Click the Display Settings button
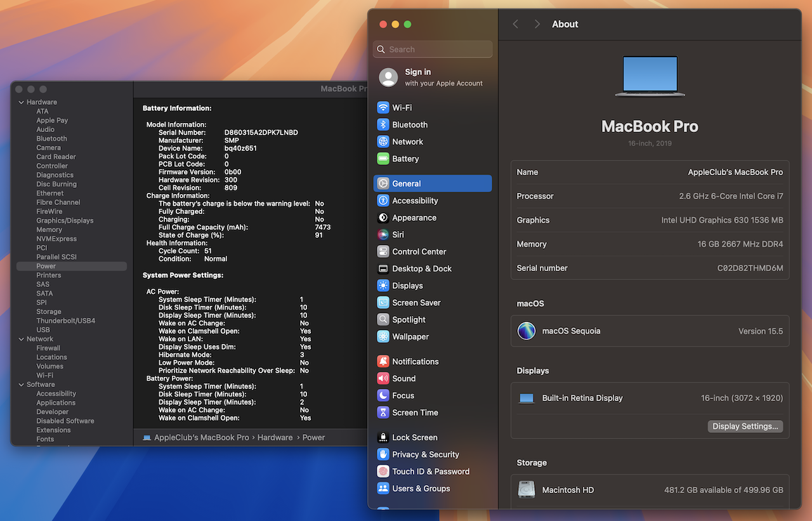The height and width of the screenshot is (521, 812). (x=745, y=426)
